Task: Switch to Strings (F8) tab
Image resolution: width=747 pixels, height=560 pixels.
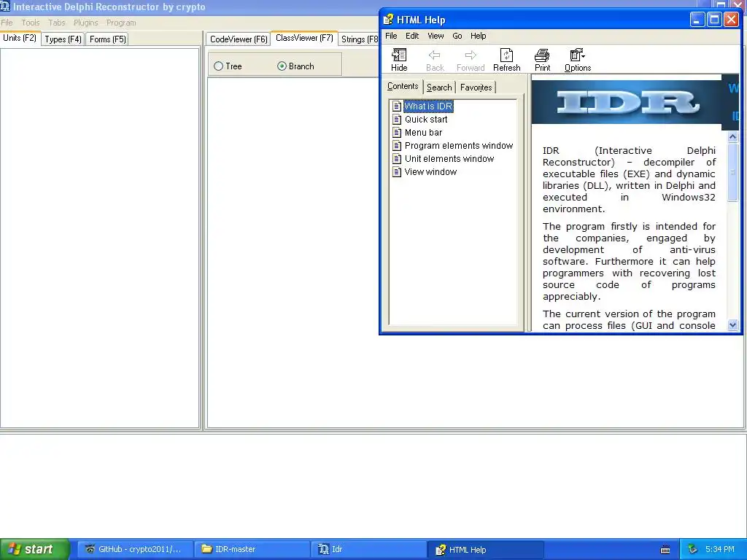Action: click(359, 39)
